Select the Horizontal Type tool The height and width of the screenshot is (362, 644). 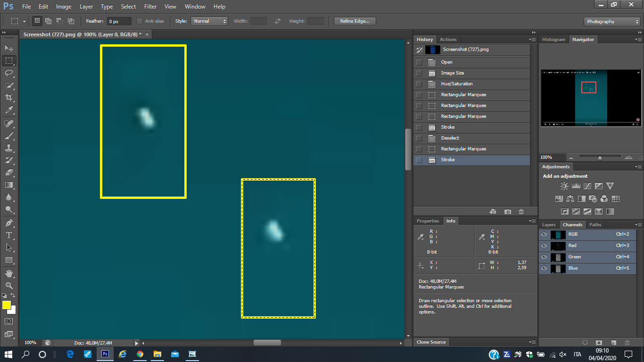9,235
